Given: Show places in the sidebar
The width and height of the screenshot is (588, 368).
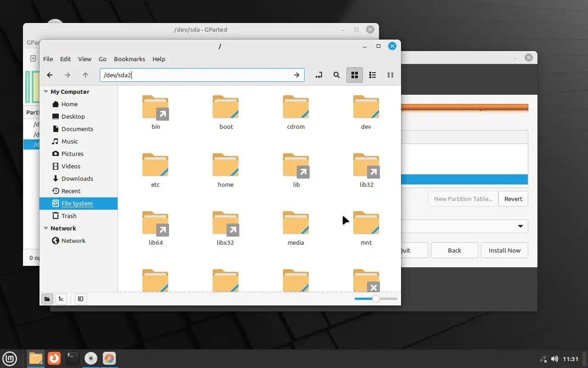Looking at the screenshot, I should (47, 299).
